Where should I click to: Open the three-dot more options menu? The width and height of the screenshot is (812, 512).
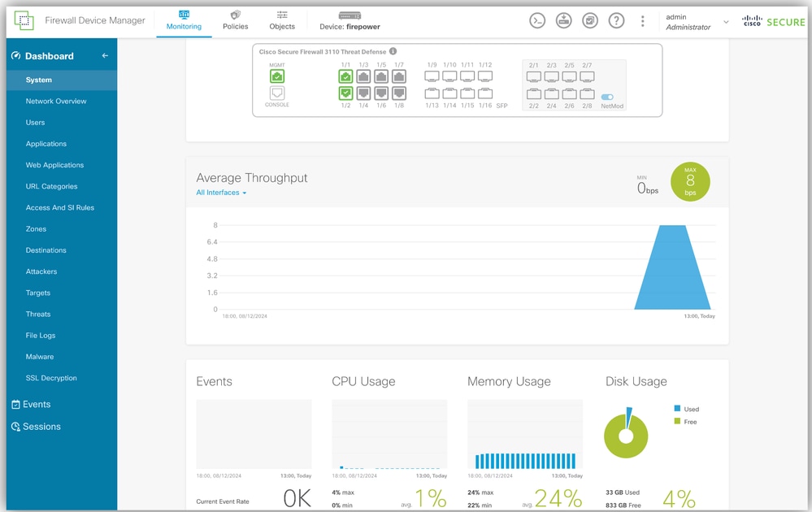pyautogui.click(x=643, y=20)
